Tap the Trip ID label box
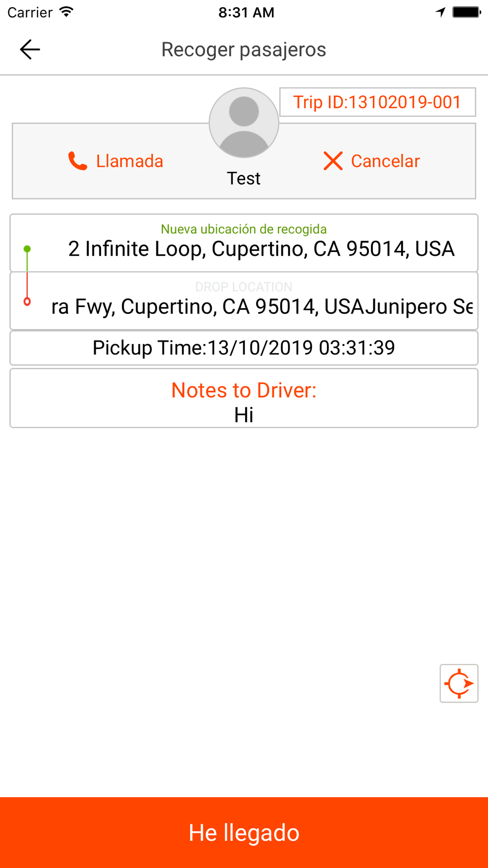 [377, 102]
